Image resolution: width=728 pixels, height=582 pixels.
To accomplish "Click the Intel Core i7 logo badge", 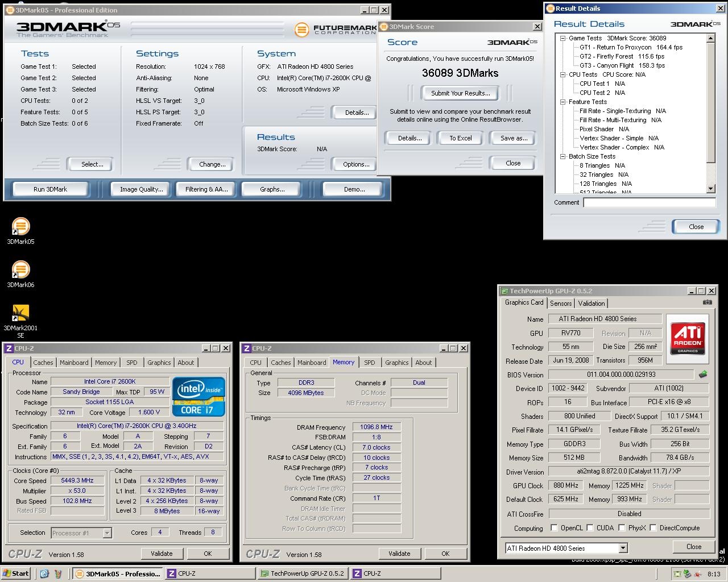I will click(x=198, y=396).
